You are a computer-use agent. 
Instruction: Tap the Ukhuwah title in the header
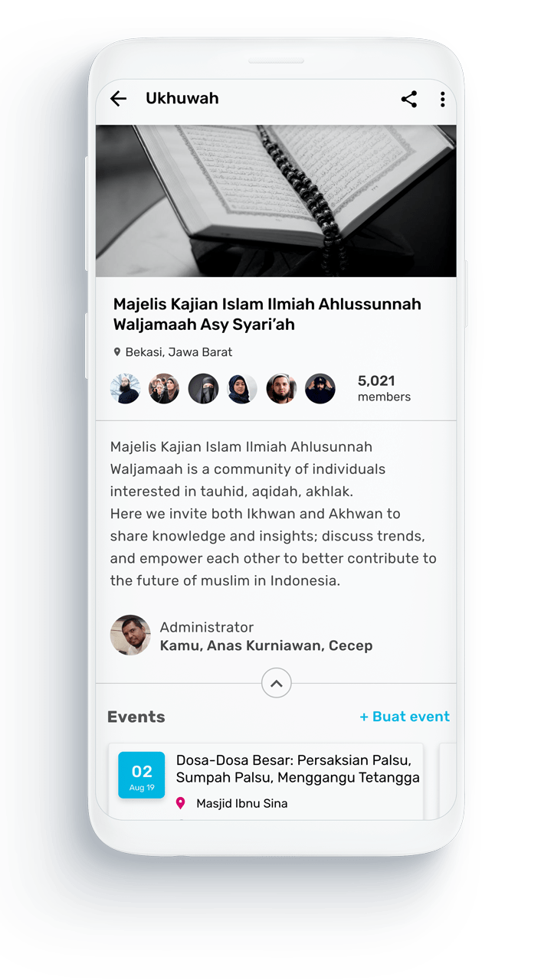(182, 98)
